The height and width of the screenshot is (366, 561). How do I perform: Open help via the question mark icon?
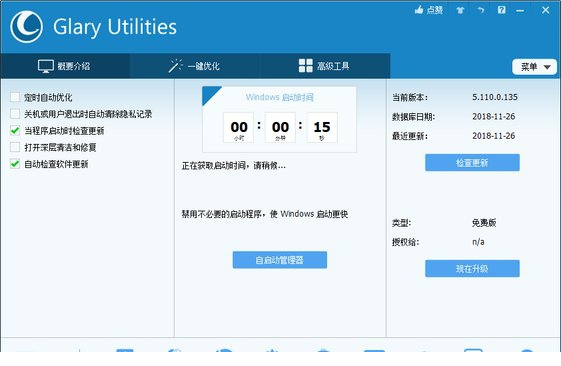tap(501, 10)
